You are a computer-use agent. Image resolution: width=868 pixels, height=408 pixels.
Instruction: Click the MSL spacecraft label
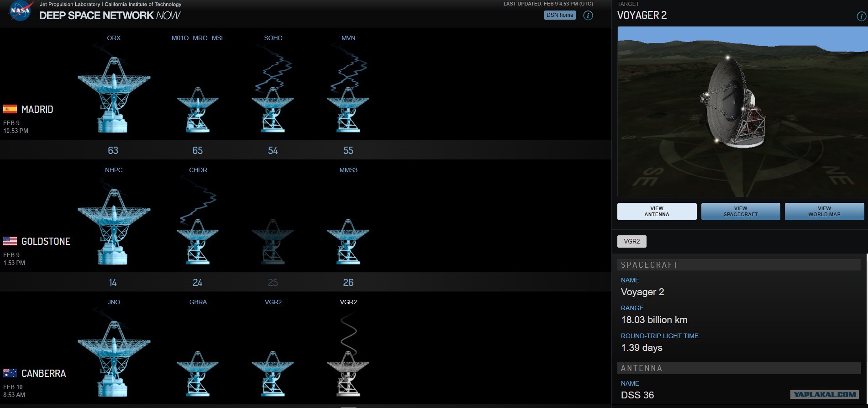(218, 38)
